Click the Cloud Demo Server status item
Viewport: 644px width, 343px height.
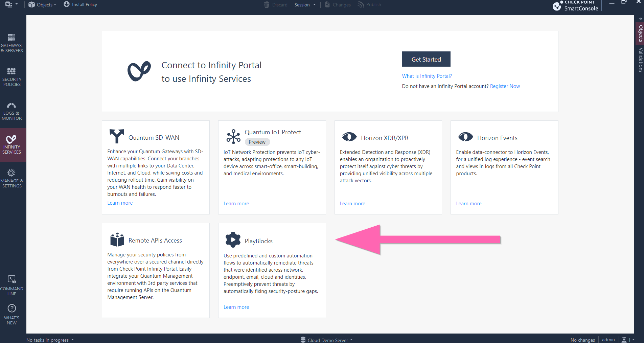[x=326, y=340]
